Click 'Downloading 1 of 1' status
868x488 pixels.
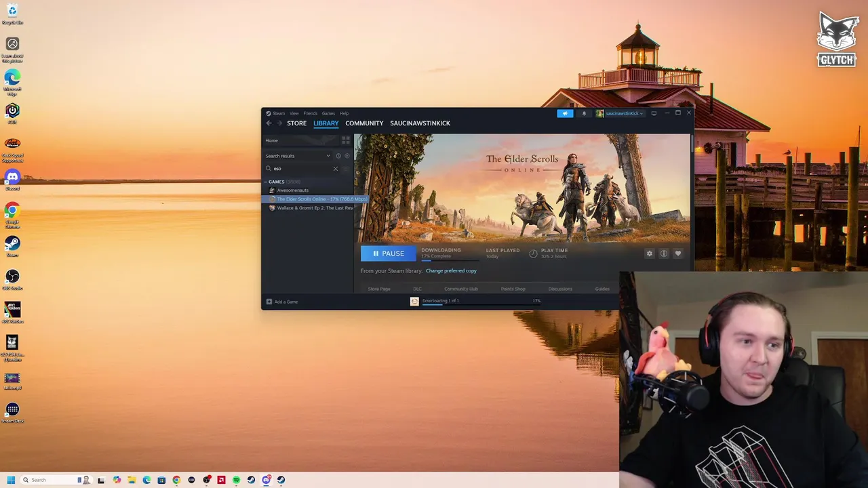[x=441, y=300]
